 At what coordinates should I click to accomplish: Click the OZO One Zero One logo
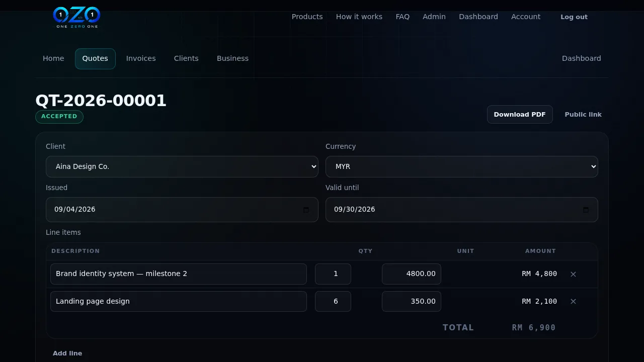76,17
